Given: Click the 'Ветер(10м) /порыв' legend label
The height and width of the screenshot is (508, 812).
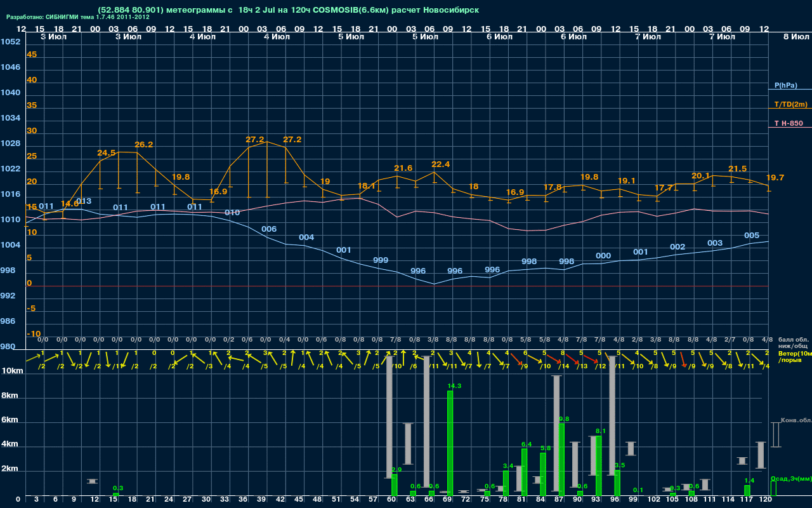Looking at the screenshot, I should pyautogui.click(x=795, y=356).
